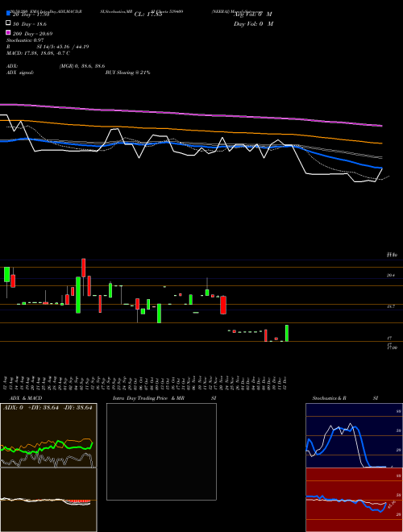Click the 'ADX: 0 +DY: 38.64 -DY: 38.64' header

(48, 408)
